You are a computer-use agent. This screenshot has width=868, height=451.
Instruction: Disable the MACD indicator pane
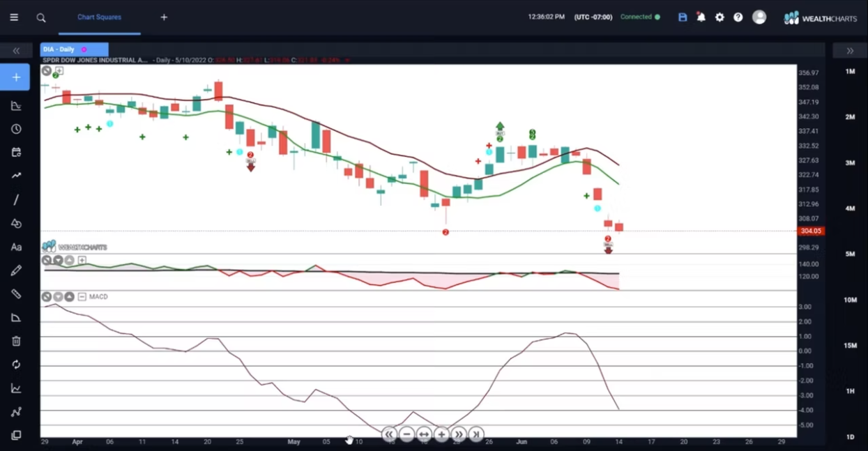pos(47,297)
